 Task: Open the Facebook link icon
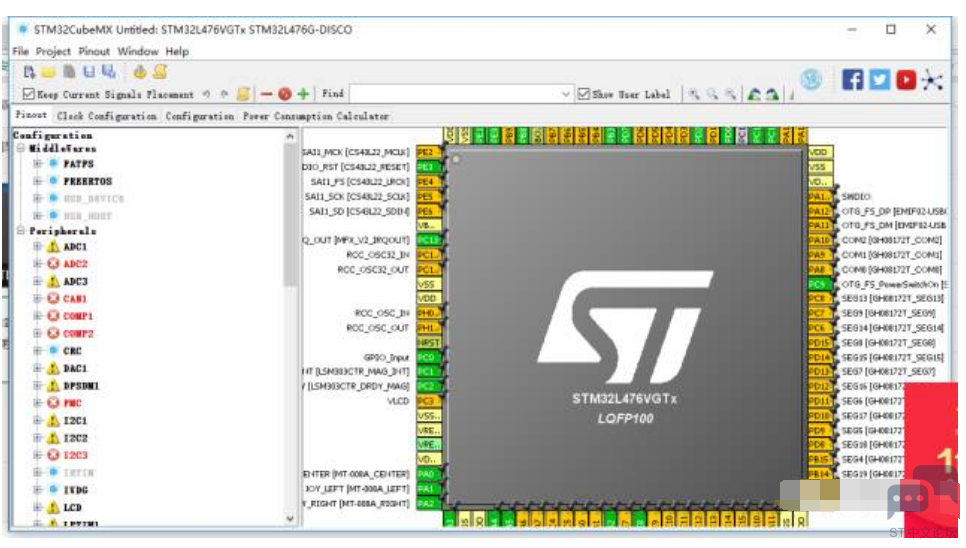(853, 80)
